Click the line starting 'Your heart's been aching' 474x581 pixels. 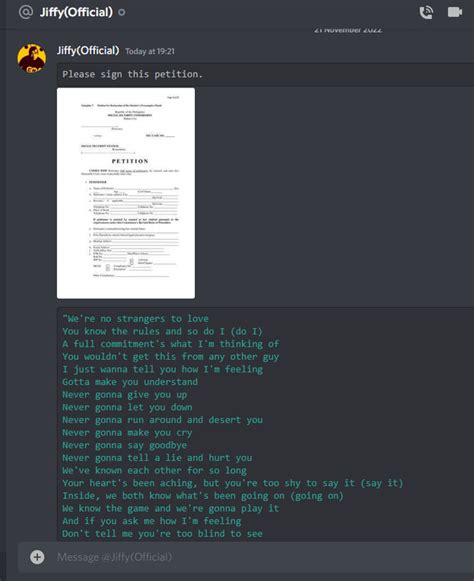pos(233,483)
